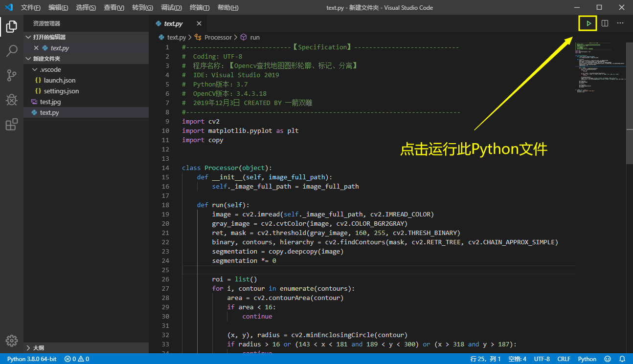
Task: Click the errors and warnings counter
Action: click(76, 359)
